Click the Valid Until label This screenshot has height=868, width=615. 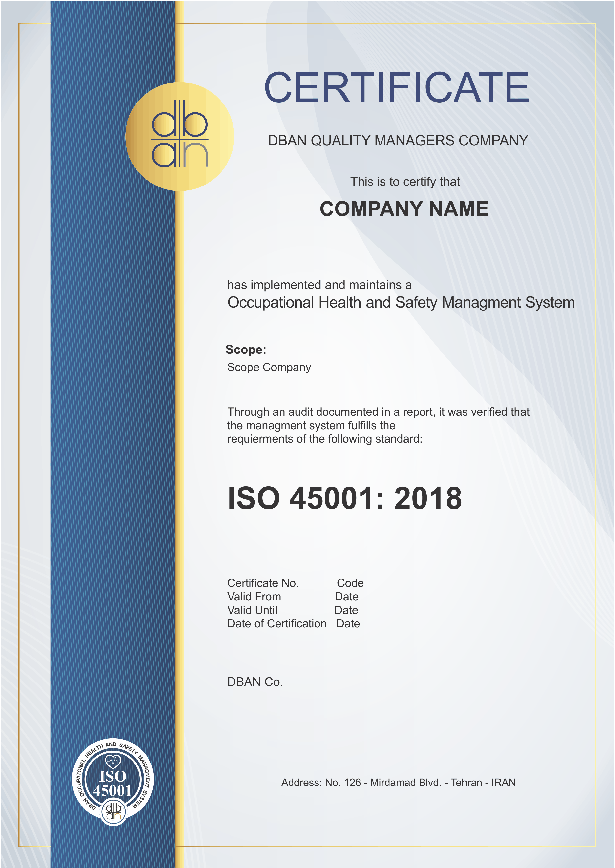[x=252, y=610]
